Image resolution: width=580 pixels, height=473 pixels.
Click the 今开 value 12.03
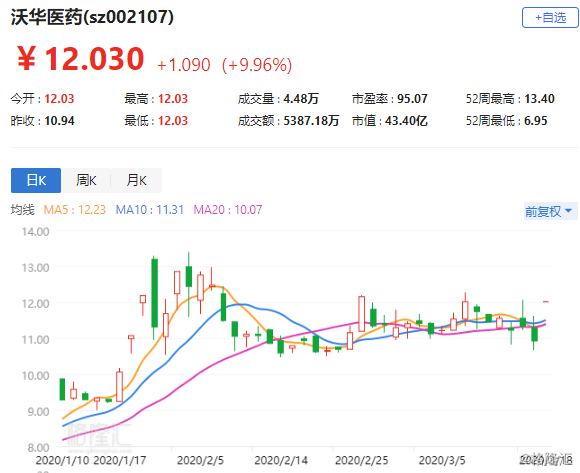click(x=59, y=99)
